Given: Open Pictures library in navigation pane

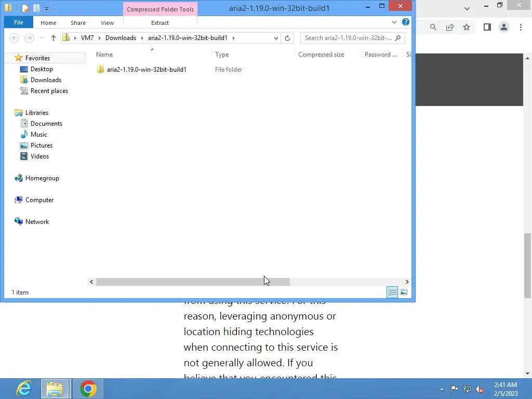Looking at the screenshot, I should pos(42,145).
